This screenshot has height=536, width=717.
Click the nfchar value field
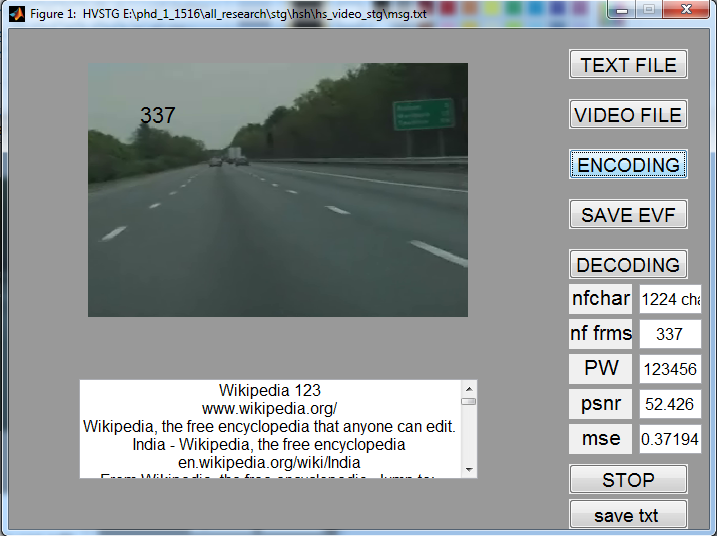pyautogui.click(x=670, y=299)
